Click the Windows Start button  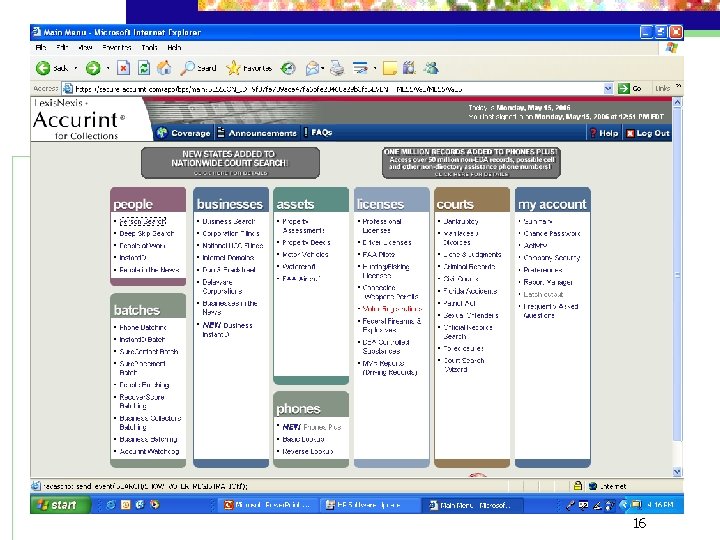[x=60, y=505]
